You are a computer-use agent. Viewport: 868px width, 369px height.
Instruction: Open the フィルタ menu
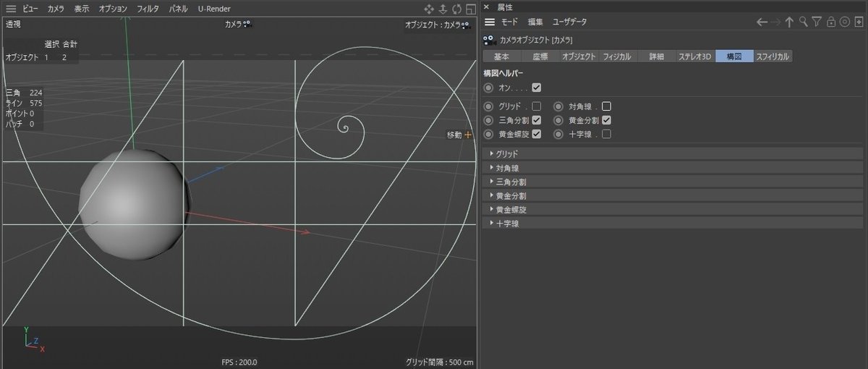(148, 9)
